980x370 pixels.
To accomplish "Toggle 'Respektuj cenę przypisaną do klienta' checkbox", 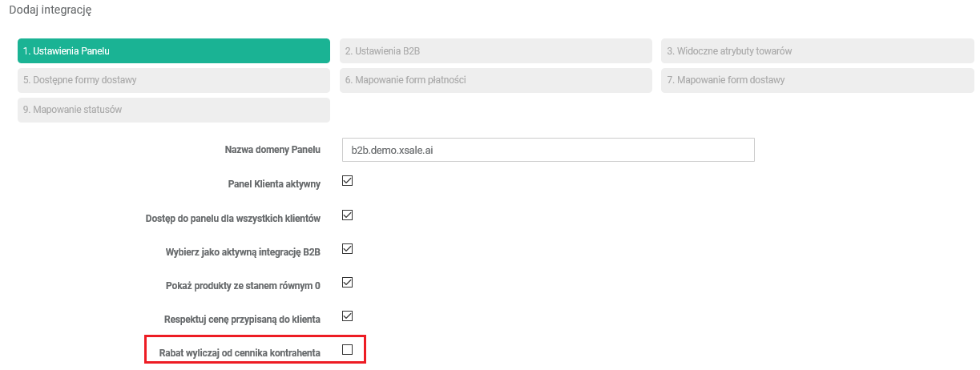I will pyautogui.click(x=348, y=316).
